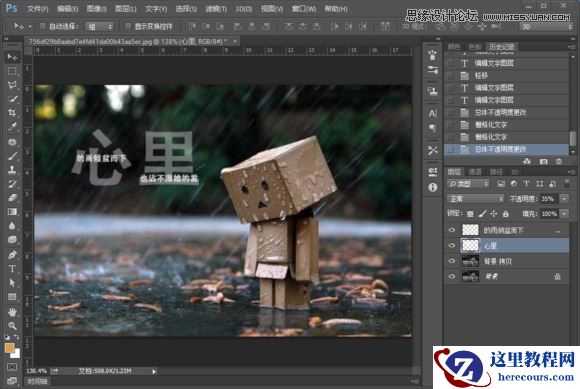This screenshot has width=580, height=389.
Task: Open the 时间轴 panel tab
Action: [x=37, y=381]
